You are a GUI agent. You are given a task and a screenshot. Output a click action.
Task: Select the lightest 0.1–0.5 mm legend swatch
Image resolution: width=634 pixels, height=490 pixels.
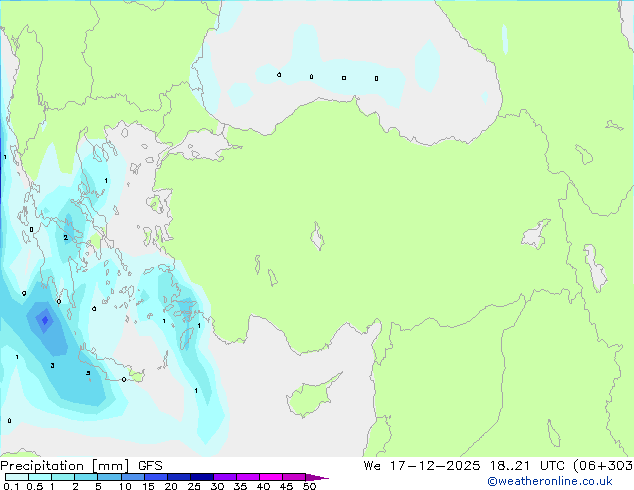pyautogui.click(x=17, y=477)
